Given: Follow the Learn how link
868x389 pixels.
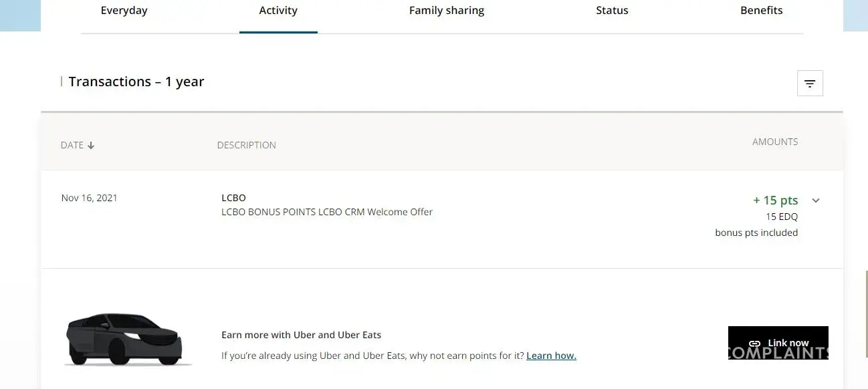Looking at the screenshot, I should pos(551,356).
